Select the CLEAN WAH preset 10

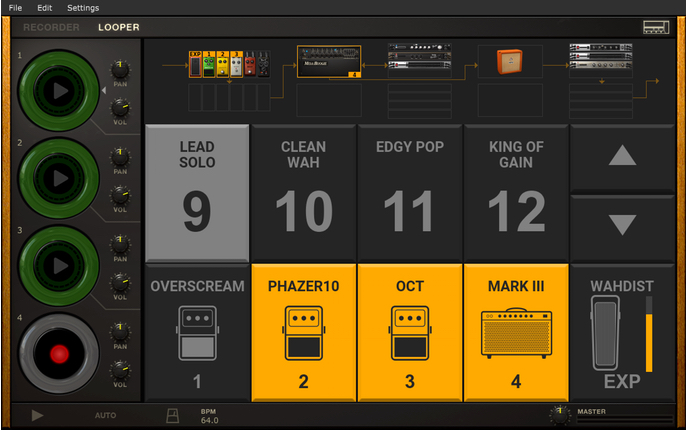(303, 191)
